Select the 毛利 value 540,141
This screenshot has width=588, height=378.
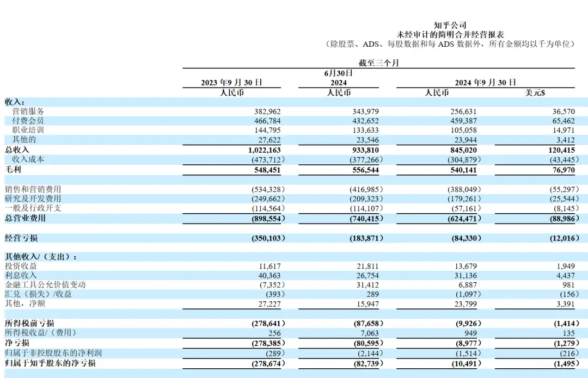pos(463,170)
